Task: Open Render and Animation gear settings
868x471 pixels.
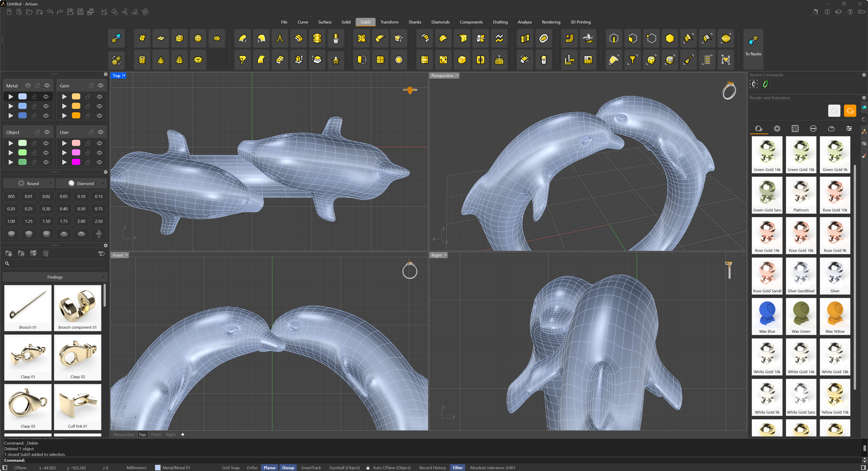Action: tap(864, 98)
